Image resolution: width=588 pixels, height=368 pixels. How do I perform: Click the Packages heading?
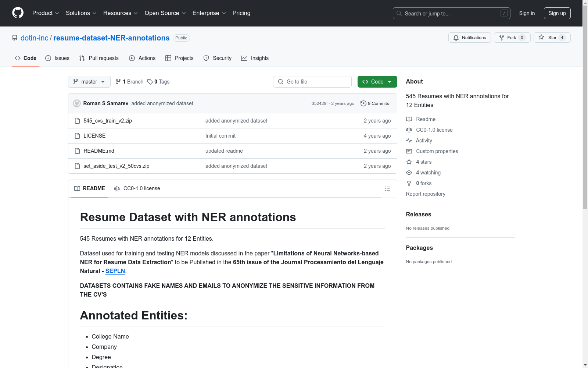(419, 248)
